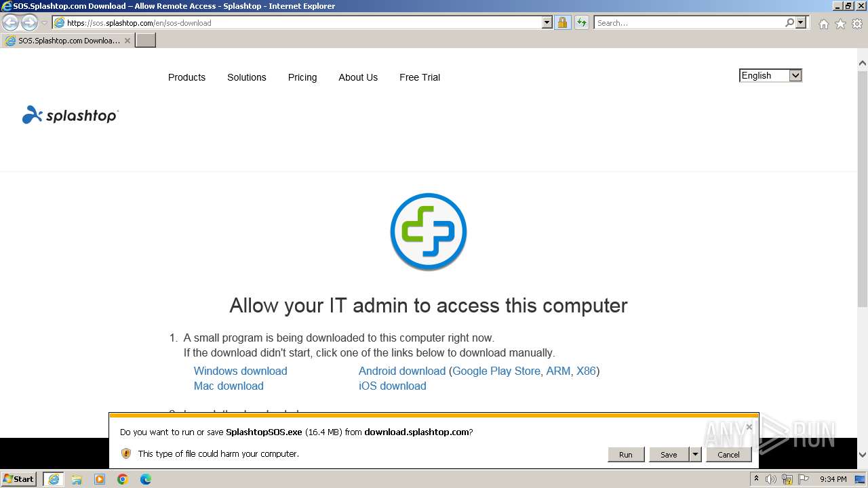Viewport: 868px width, 488px height.
Task: Click Cancel in download prompt
Action: (729, 454)
